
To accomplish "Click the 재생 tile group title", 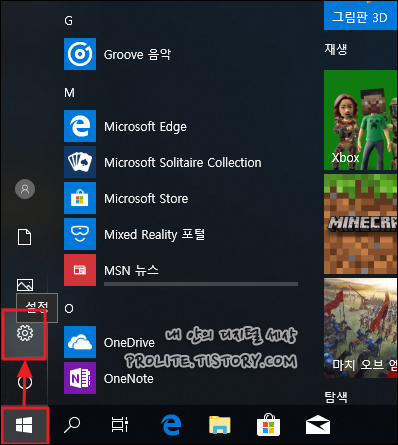I will (336, 49).
